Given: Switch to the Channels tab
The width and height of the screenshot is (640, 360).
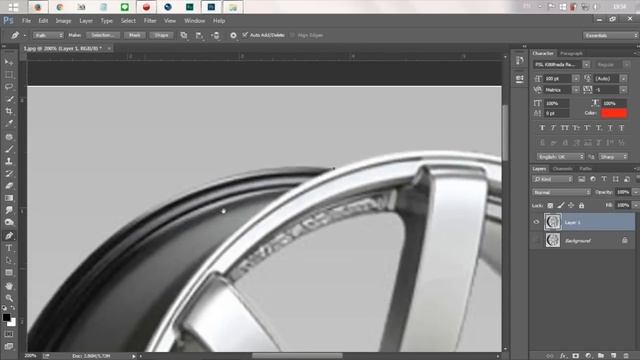Looking at the screenshot, I should 562,169.
